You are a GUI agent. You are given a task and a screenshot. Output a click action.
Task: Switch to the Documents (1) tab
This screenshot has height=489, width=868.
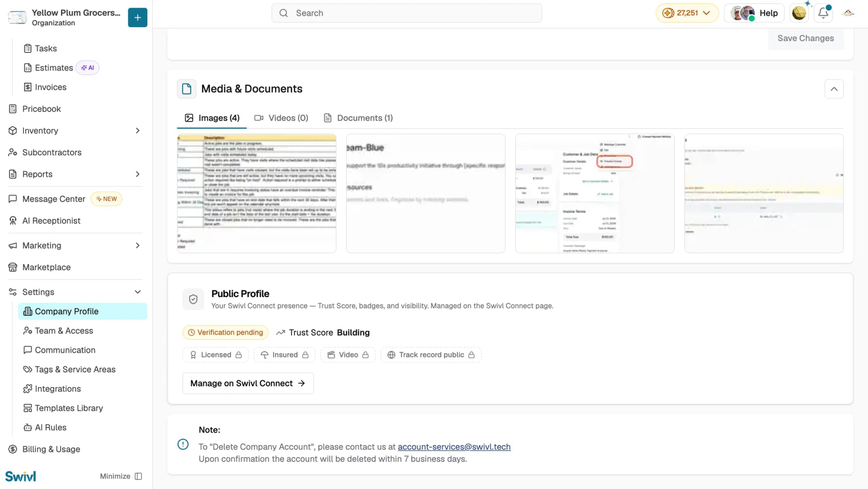coord(359,118)
